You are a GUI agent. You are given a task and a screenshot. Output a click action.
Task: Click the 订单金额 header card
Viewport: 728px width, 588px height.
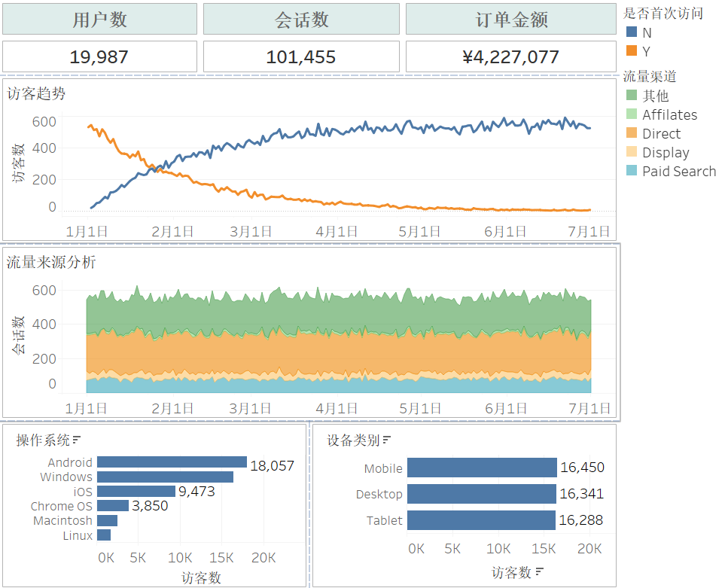(511, 19)
